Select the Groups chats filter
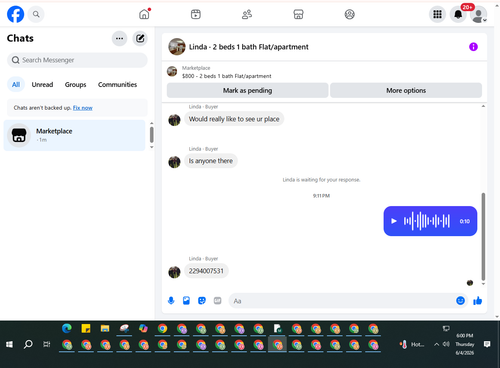 point(75,85)
